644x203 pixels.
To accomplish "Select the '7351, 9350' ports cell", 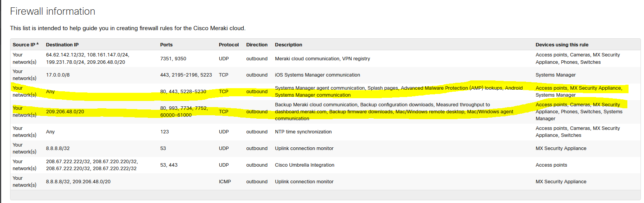I will click(x=173, y=59).
